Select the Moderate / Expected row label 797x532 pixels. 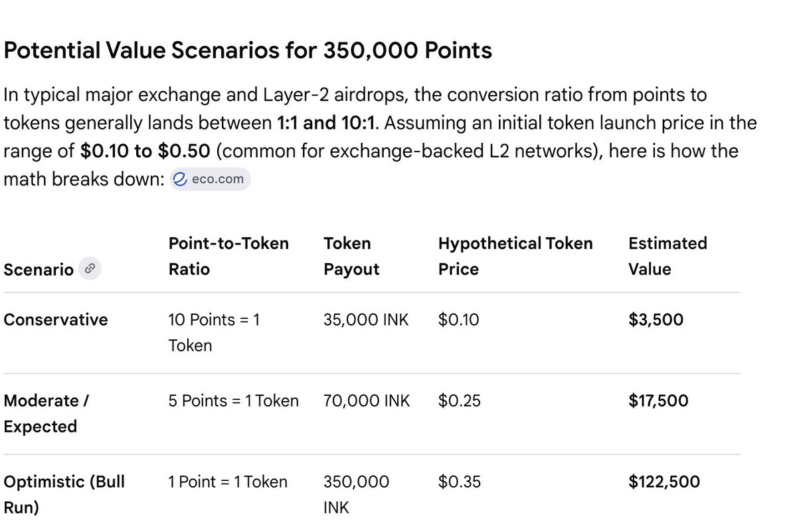click(46, 413)
